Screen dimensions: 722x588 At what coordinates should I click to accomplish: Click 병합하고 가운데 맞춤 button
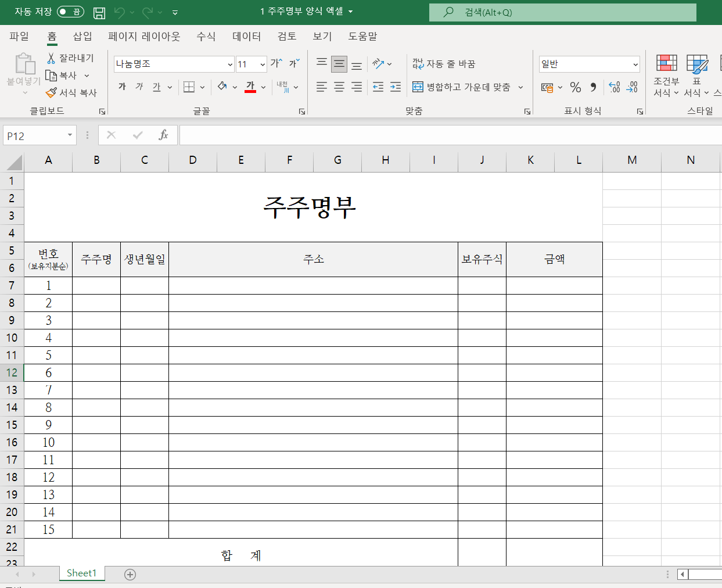point(461,87)
